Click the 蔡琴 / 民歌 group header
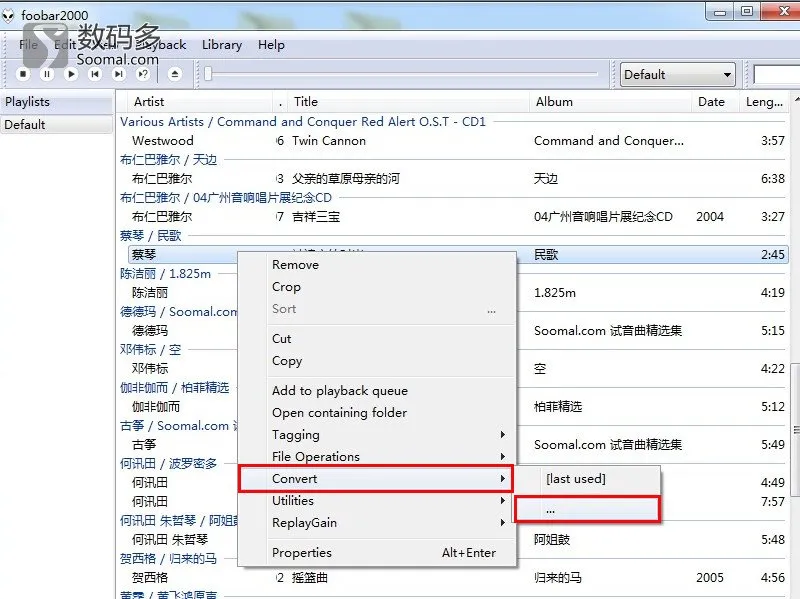Screen dimensions: 800x599 pyautogui.click(x=151, y=236)
